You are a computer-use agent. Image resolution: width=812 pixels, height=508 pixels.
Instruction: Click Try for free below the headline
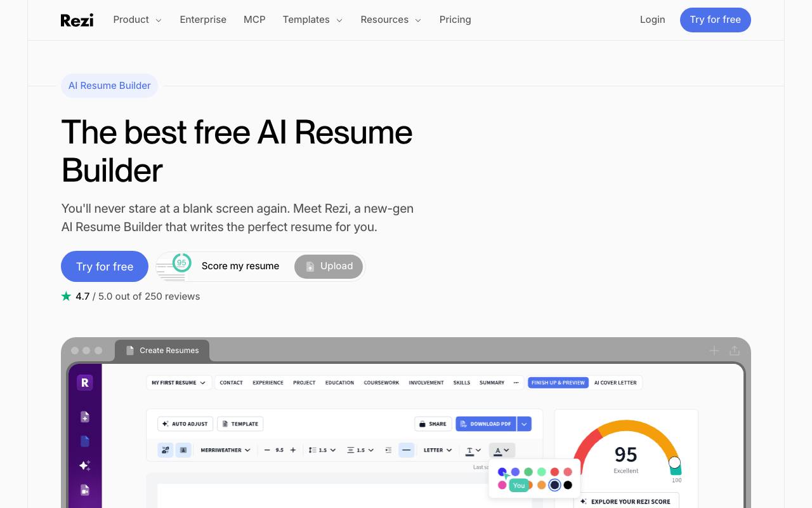coord(105,267)
